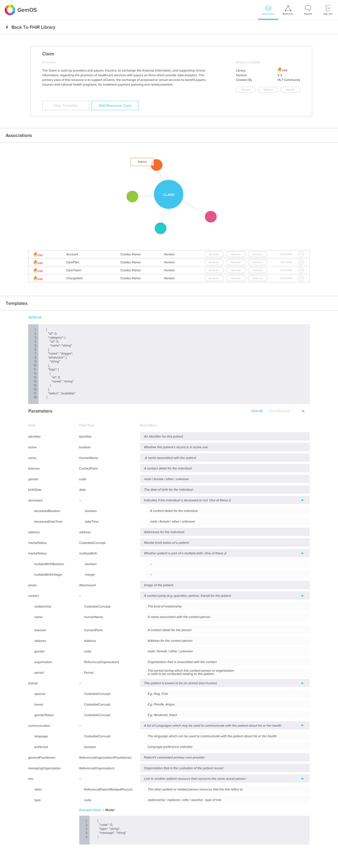This screenshot has width=338, height=868.
Task: Click the Sign Out icon
Action: 328,8
